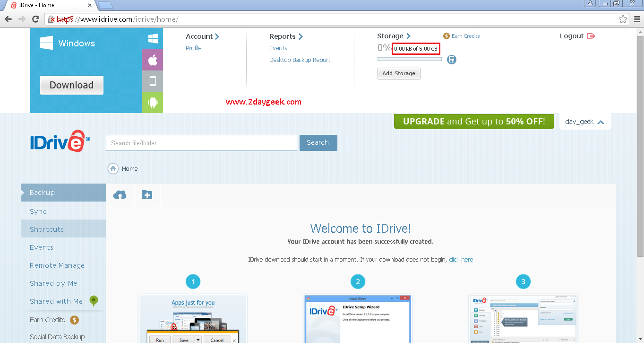Open Shared with Me in the sidebar

pos(56,301)
